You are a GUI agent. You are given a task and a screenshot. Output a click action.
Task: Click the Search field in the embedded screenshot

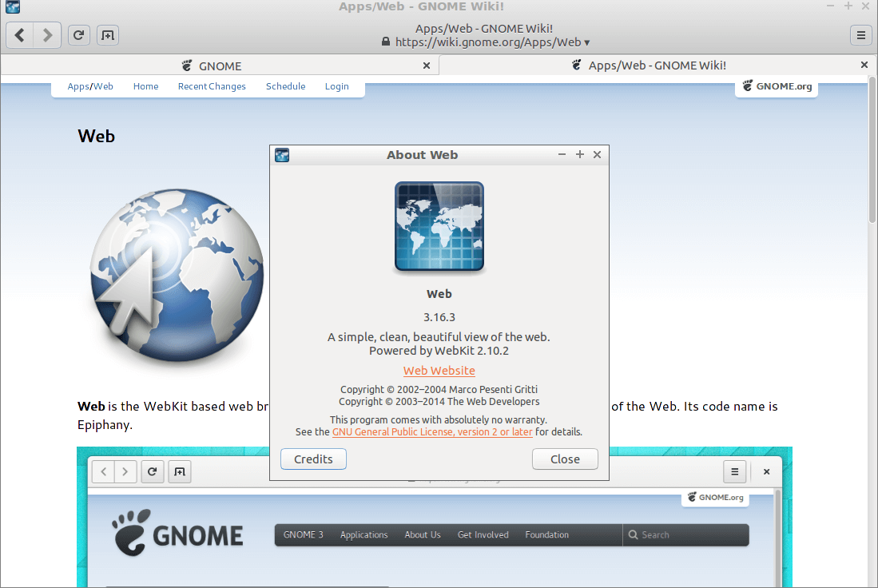686,534
